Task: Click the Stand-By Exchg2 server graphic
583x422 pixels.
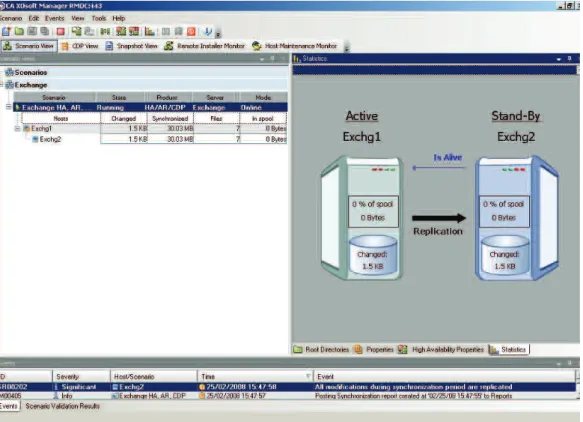Action: [517, 218]
